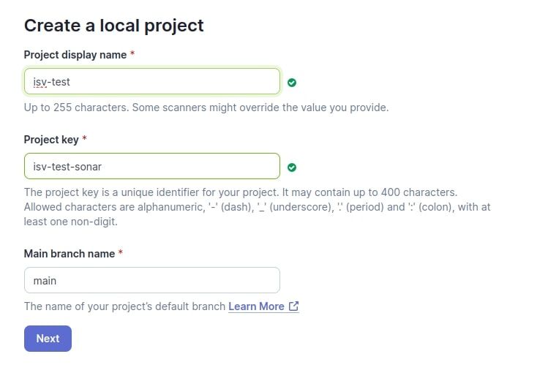The image size is (548, 392).
Task: Click the default branch description text
Action: click(125, 306)
